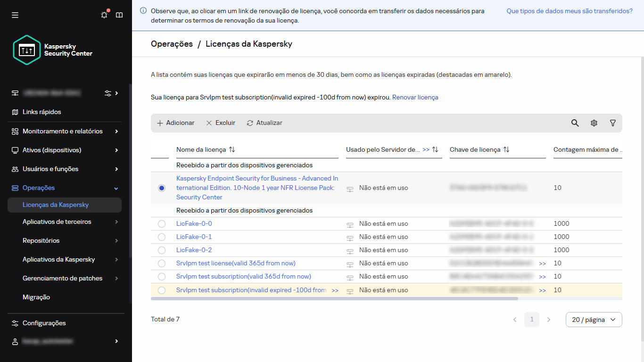Screen dimensions: 644x362
Task: Open Links rápidos in the sidebar
Action: 42,112
